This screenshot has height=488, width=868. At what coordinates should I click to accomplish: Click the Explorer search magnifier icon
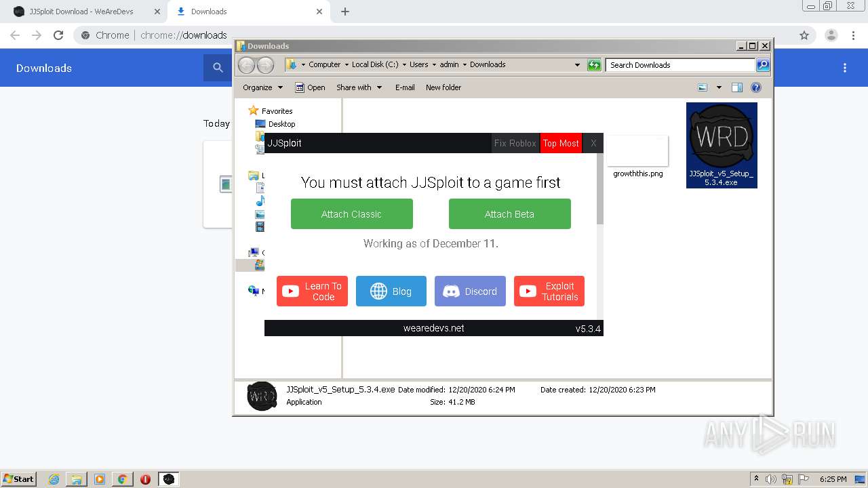[x=763, y=65]
